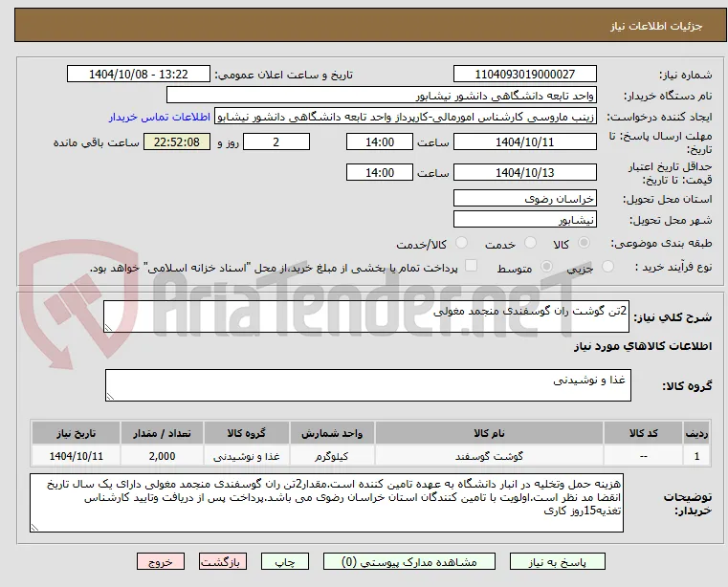Select the کالا radio button
Screen dimensions: 728x587
coord(585,242)
